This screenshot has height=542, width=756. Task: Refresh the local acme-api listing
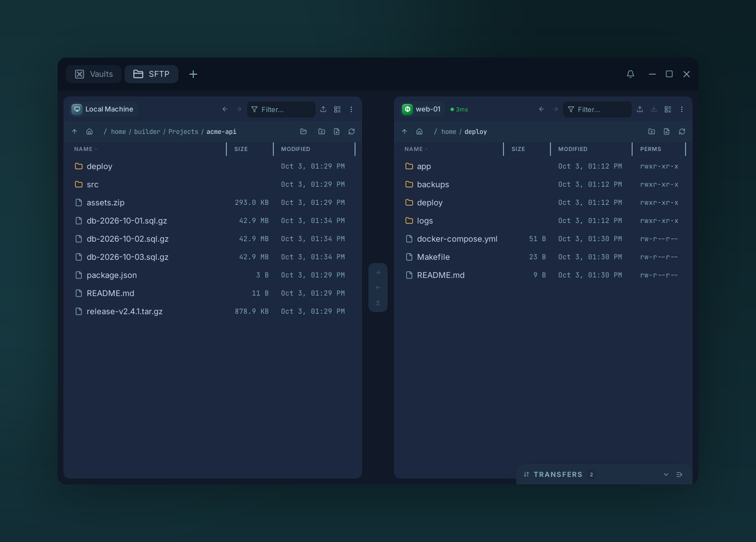tap(352, 132)
